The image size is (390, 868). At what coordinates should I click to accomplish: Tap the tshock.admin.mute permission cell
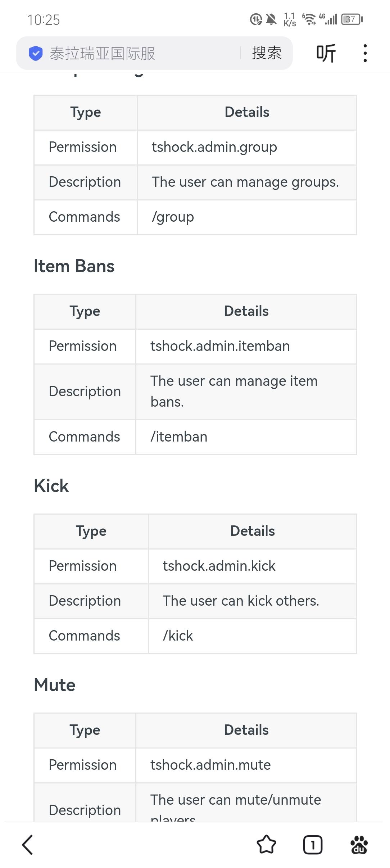pos(246,765)
